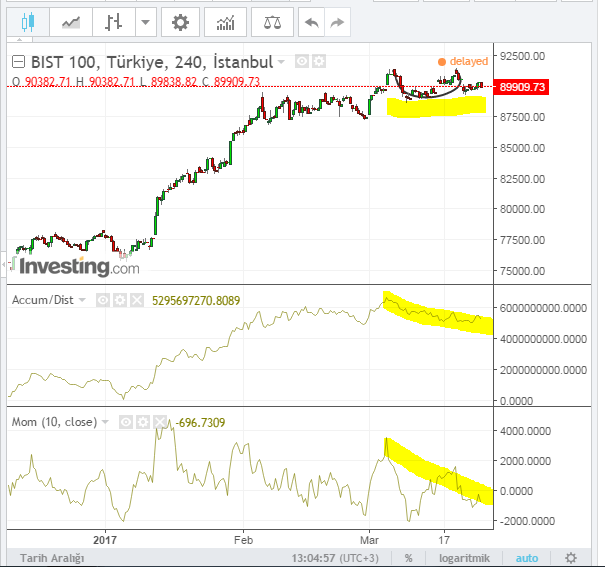
Task: Hide the Accum/Dist indicator with eye
Action: (103, 300)
